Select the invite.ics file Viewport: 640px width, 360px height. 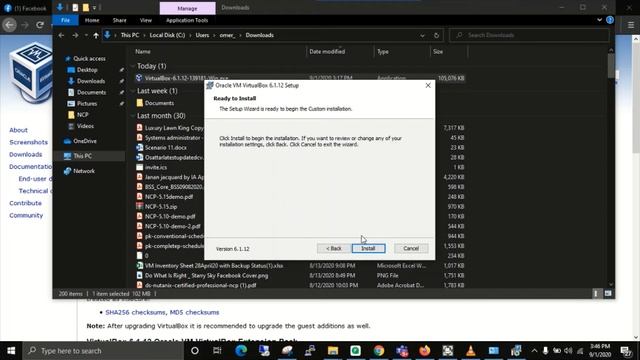pos(156,167)
